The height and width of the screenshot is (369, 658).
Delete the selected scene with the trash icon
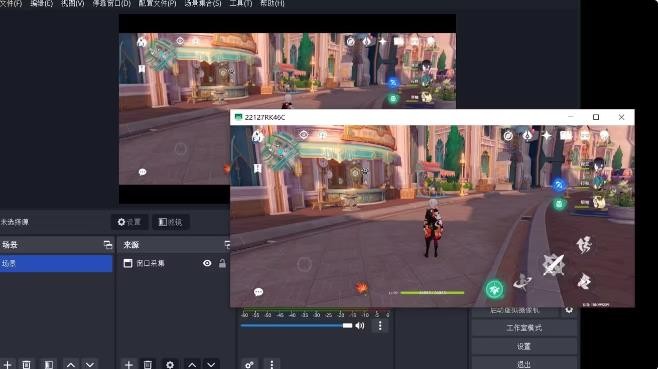26,364
